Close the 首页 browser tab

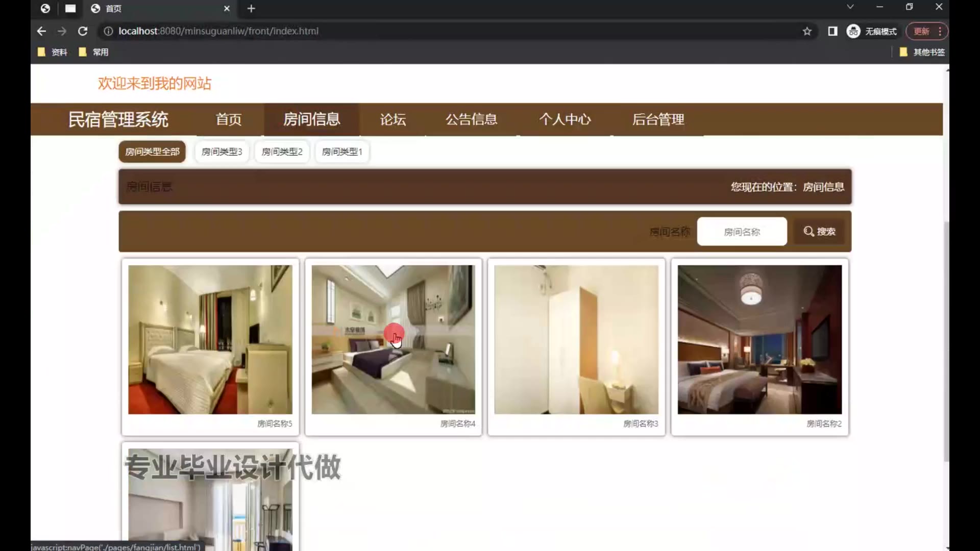click(227, 8)
